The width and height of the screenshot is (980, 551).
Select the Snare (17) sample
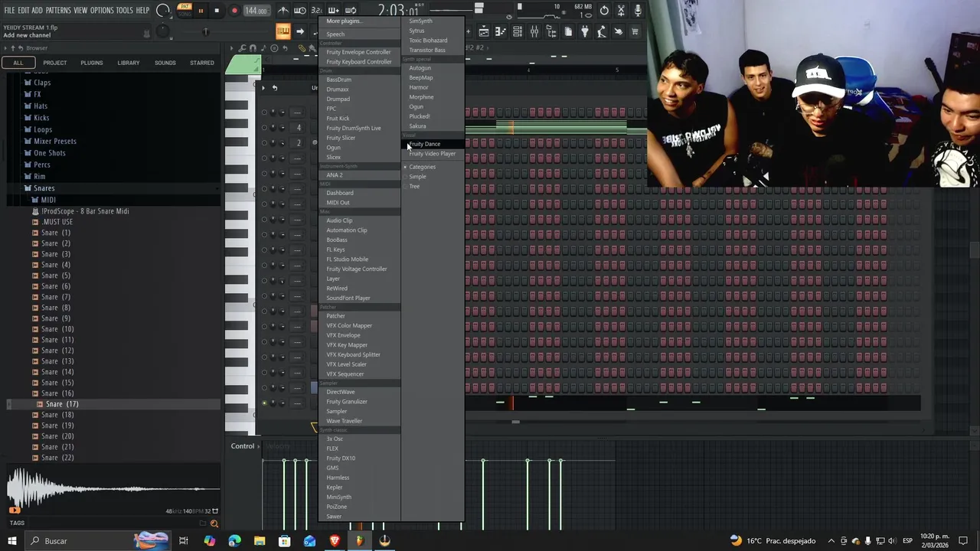click(x=62, y=404)
